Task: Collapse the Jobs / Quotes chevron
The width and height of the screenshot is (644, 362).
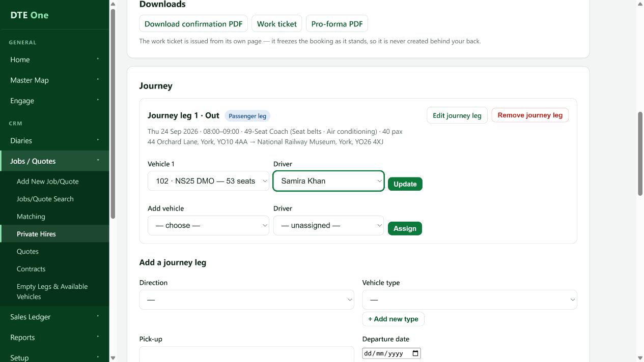Action: pos(98,161)
